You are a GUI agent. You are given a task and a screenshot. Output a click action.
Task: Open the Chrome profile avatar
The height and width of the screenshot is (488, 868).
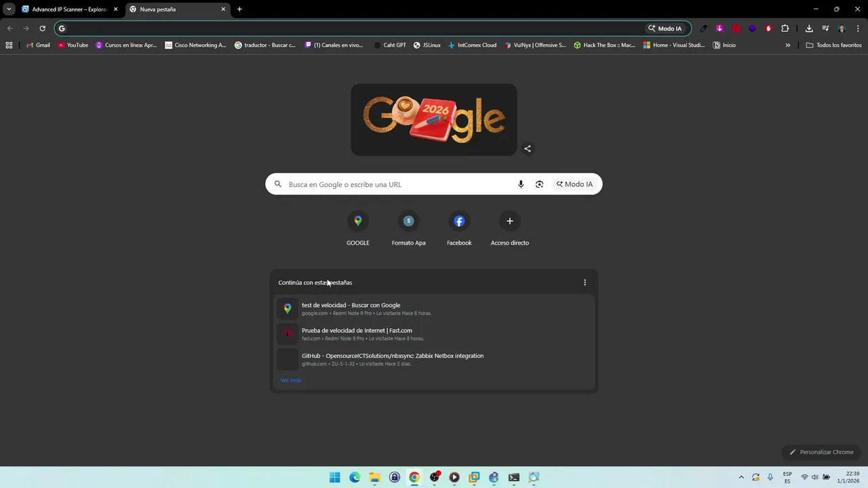point(842,28)
